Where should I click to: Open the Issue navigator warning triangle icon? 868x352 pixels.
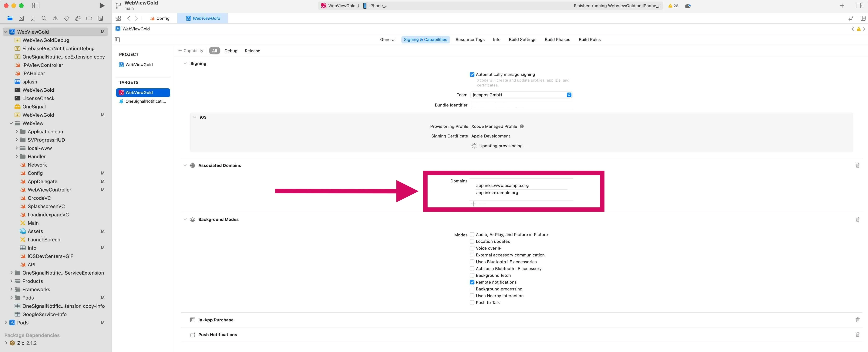[55, 18]
